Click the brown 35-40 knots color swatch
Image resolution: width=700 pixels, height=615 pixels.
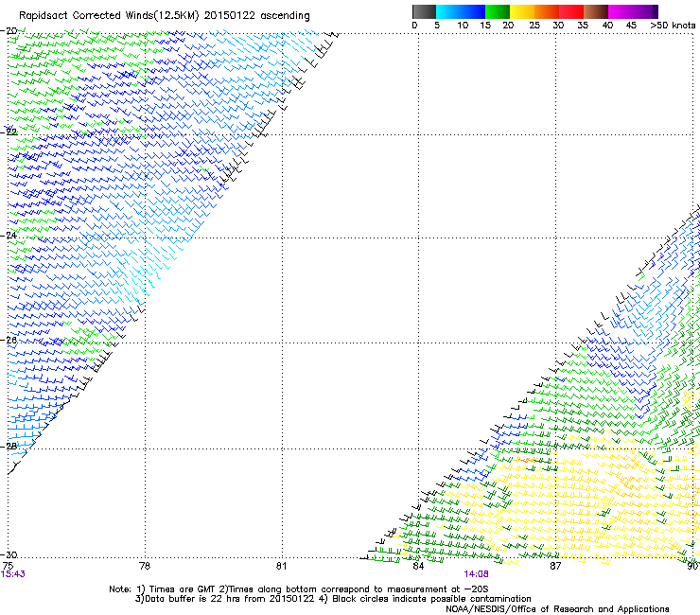596,11
